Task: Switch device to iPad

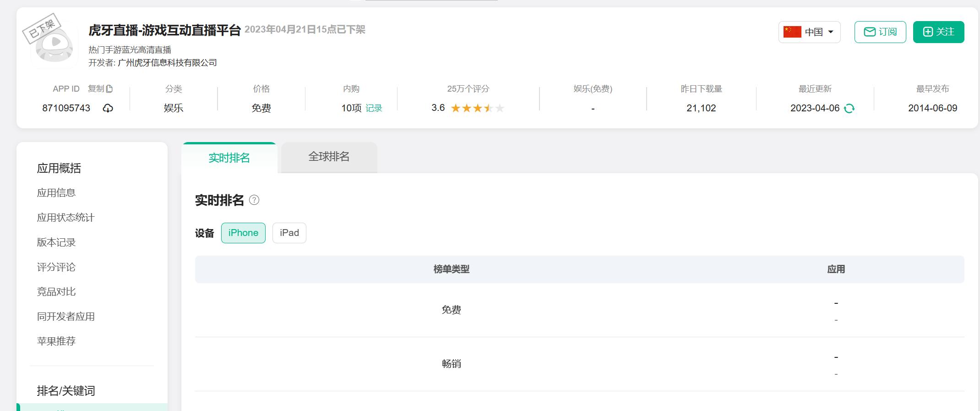Action: point(289,233)
